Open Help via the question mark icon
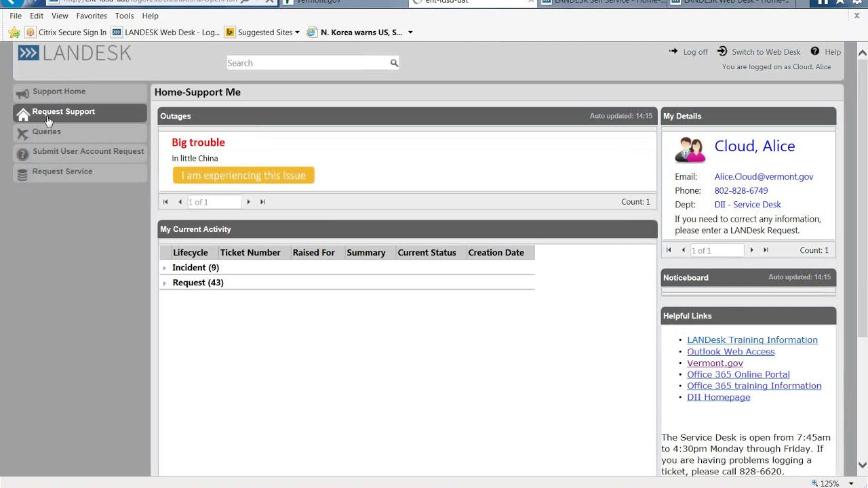Viewport: 868px width, 488px height. coord(814,52)
